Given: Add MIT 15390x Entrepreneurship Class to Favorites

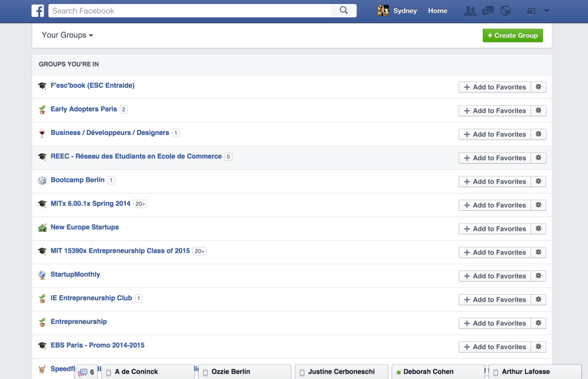Looking at the screenshot, I should tap(494, 252).
